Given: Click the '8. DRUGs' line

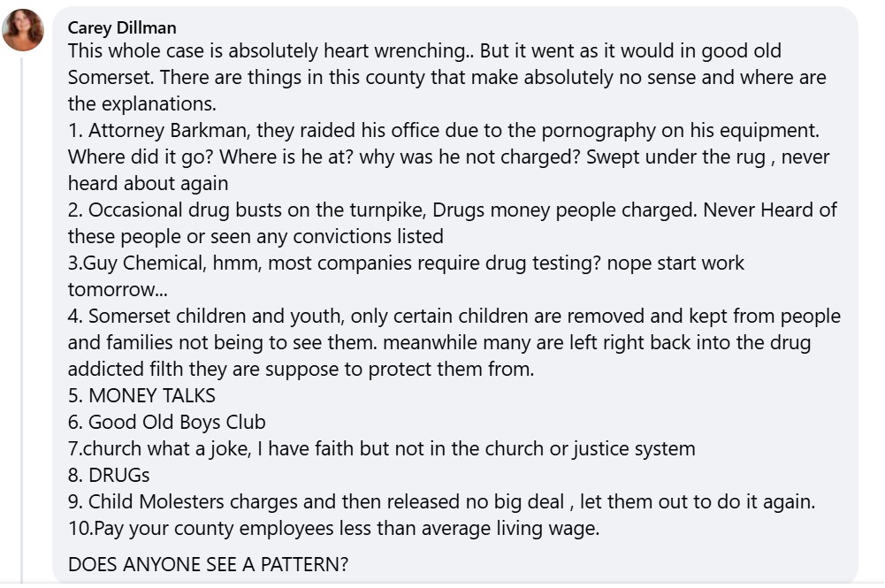Looking at the screenshot, I should click(109, 475).
